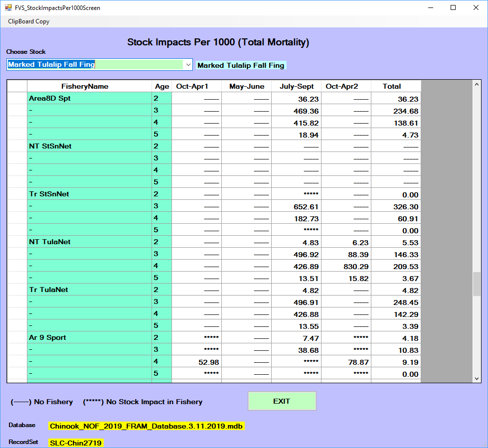This screenshot has width=488, height=448.
Task: Expand the Choose Stock dropdown arrow
Action: click(188, 65)
